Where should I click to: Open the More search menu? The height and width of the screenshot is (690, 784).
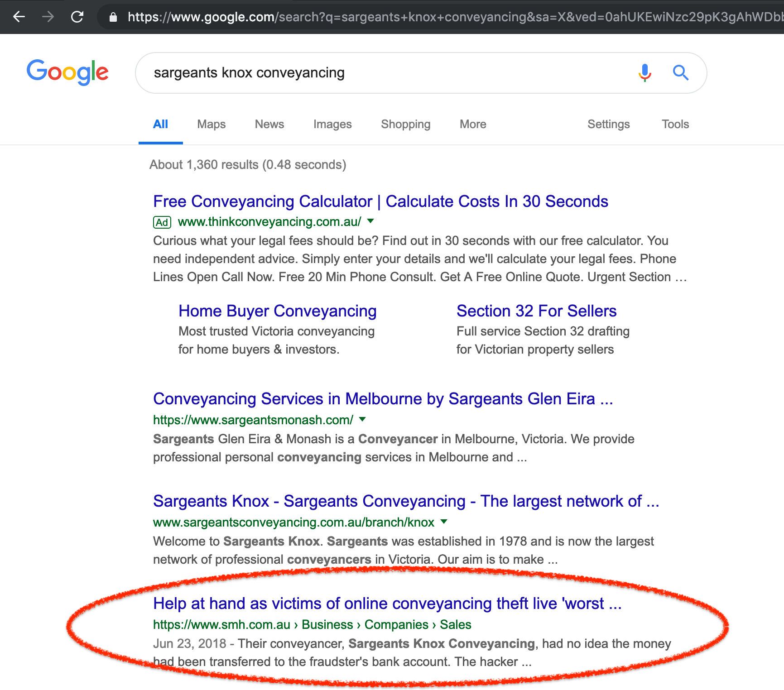[x=473, y=124]
